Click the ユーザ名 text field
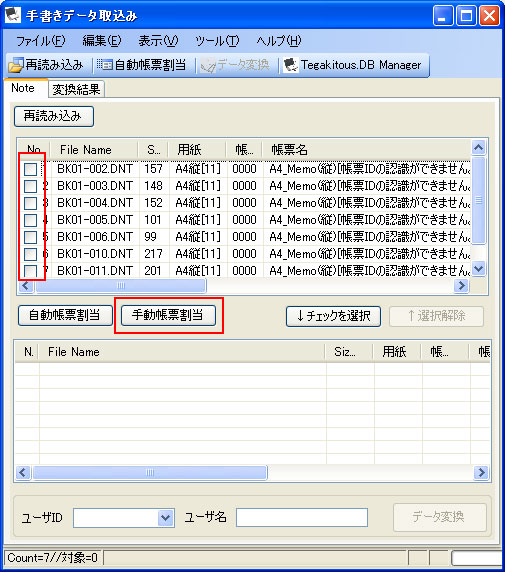The image size is (505, 572). (302, 518)
